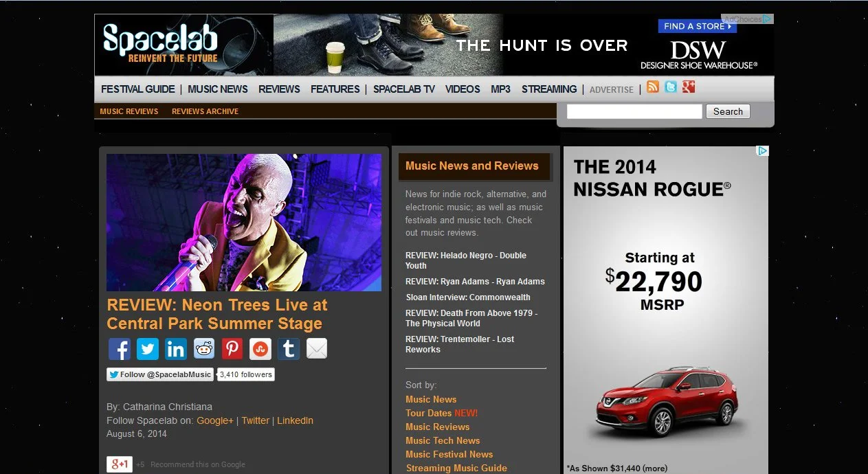
Task: Share the article on Twitter icon
Action: pyautogui.click(x=148, y=349)
